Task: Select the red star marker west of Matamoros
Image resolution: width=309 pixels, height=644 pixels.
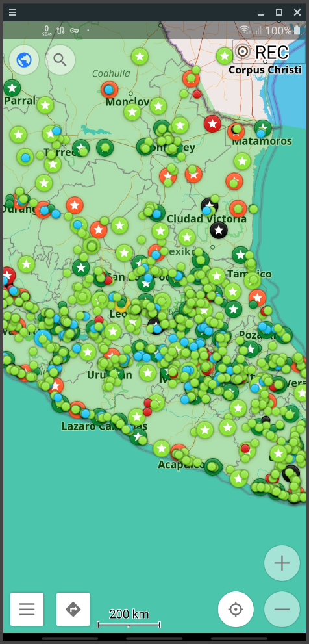Action: pyautogui.click(x=212, y=123)
